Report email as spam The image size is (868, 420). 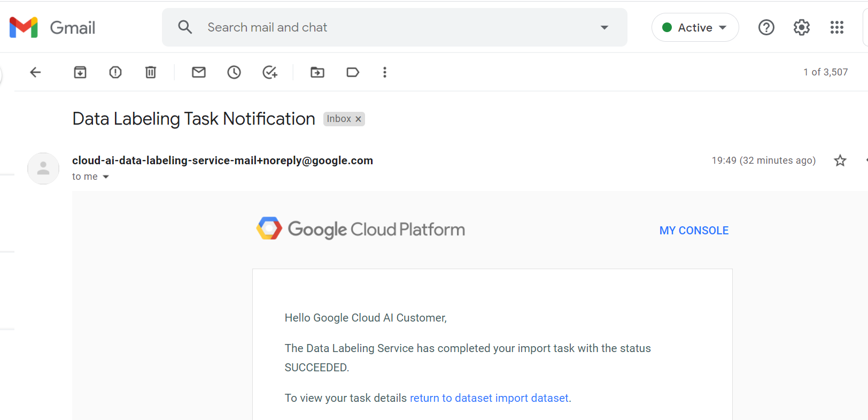115,72
